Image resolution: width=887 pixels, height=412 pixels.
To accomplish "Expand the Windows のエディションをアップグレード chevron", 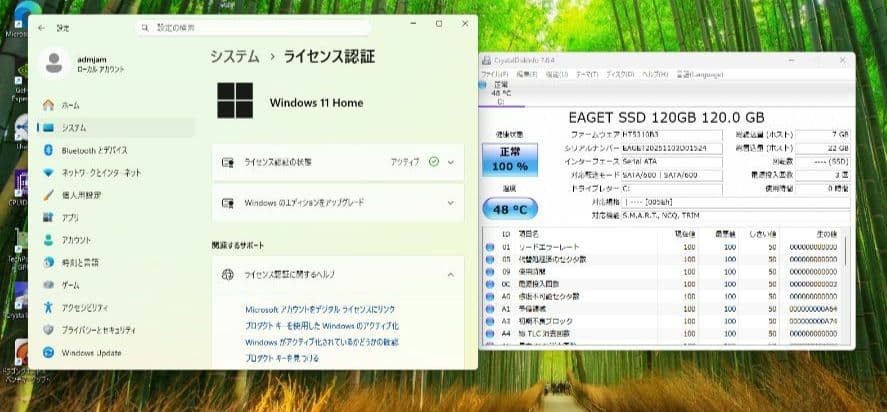I will click(x=451, y=203).
